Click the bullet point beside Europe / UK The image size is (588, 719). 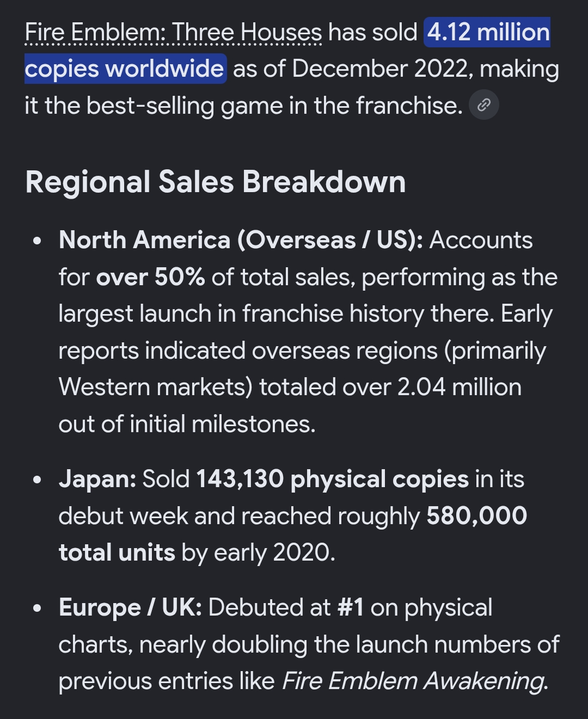(37, 609)
